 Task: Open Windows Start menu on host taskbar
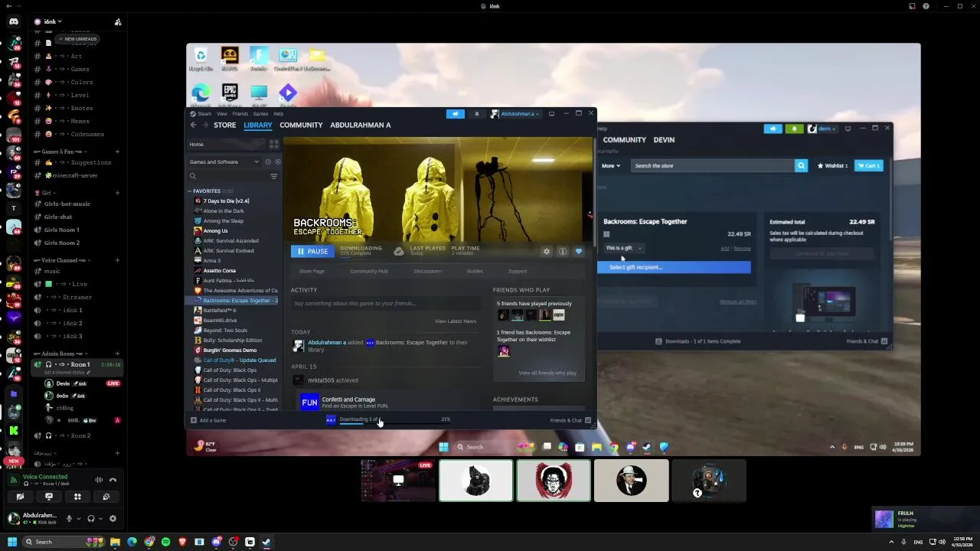[11, 542]
